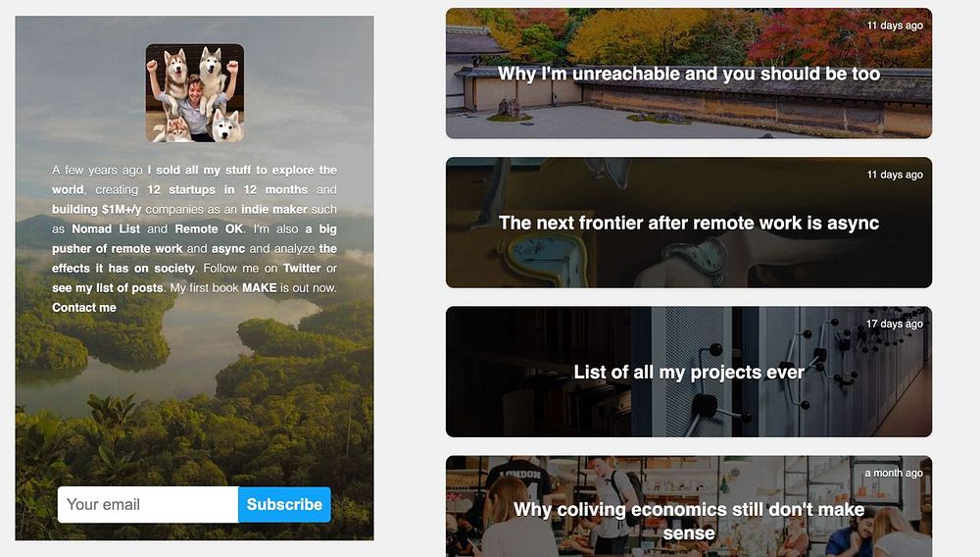Open 'see my list of posts' link
Screen dimensions: 980x557
pyautogui.click(x=108, y=288)
